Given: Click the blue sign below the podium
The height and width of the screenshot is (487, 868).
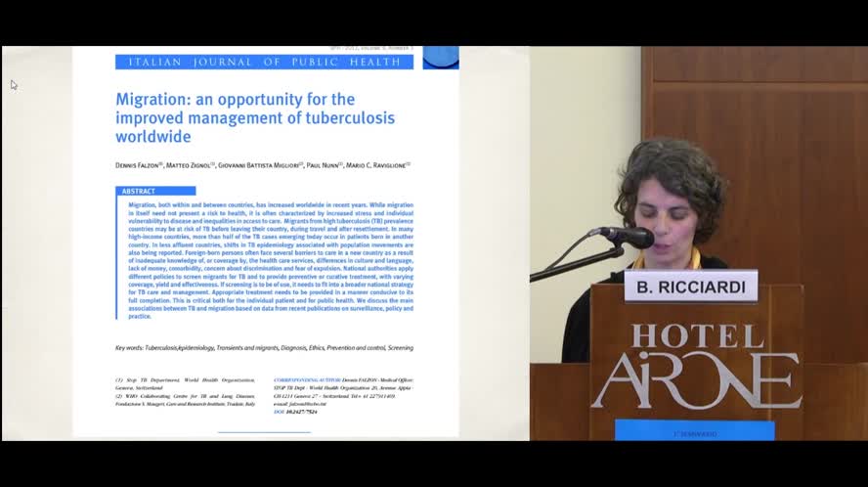Looking at the screenshot, I should [694, 430].
